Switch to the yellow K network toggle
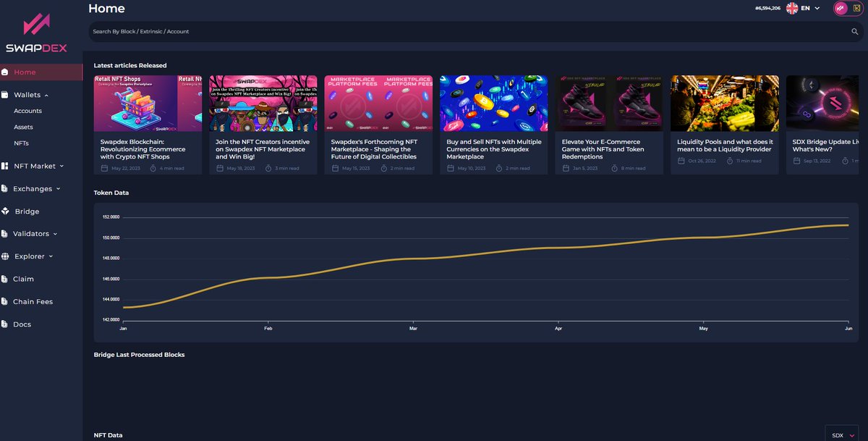The image size is (868, 441). click(857, 8)
